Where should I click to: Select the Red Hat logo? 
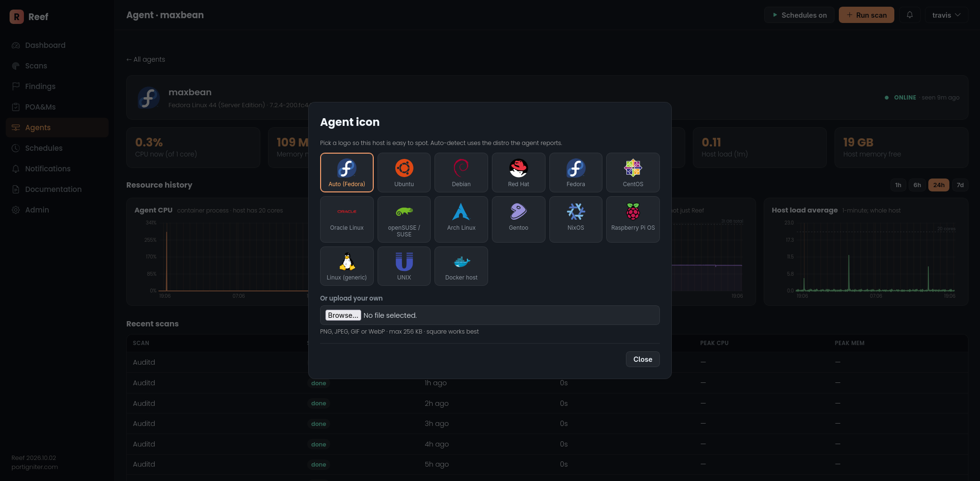tap(518, 172)
